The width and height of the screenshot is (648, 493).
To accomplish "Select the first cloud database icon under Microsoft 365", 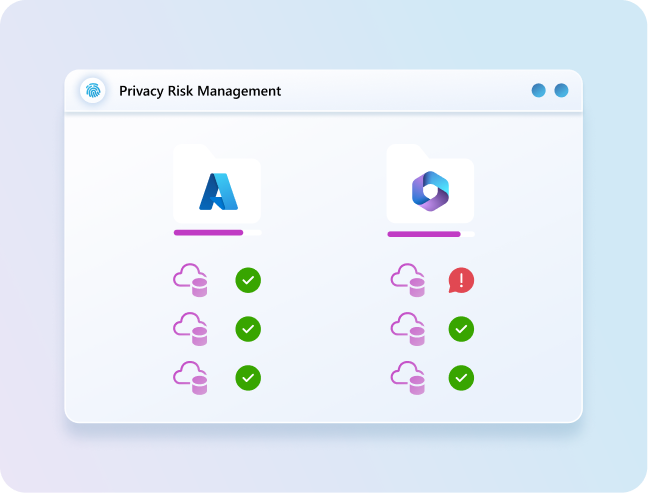I will point(408,280).
